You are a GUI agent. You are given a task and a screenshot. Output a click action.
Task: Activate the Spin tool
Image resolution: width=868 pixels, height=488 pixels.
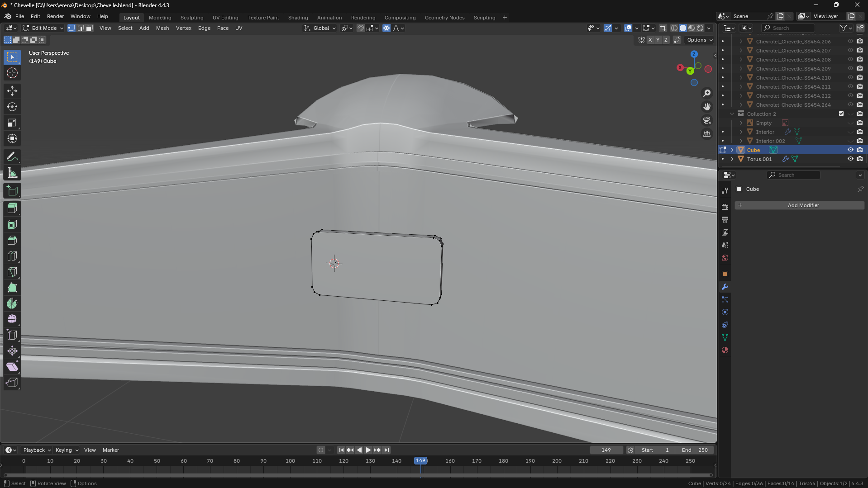(x=12, y=303)
